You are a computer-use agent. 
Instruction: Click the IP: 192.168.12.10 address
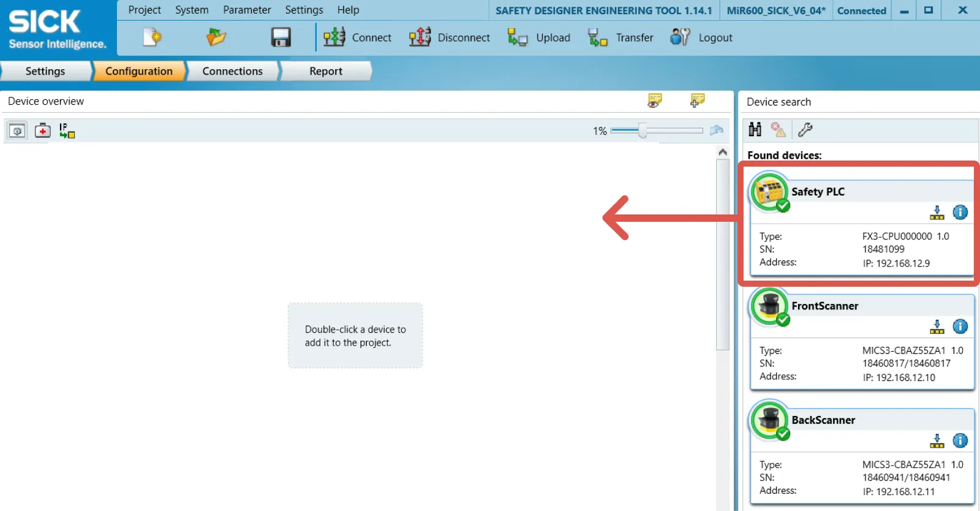coord(899,377)
